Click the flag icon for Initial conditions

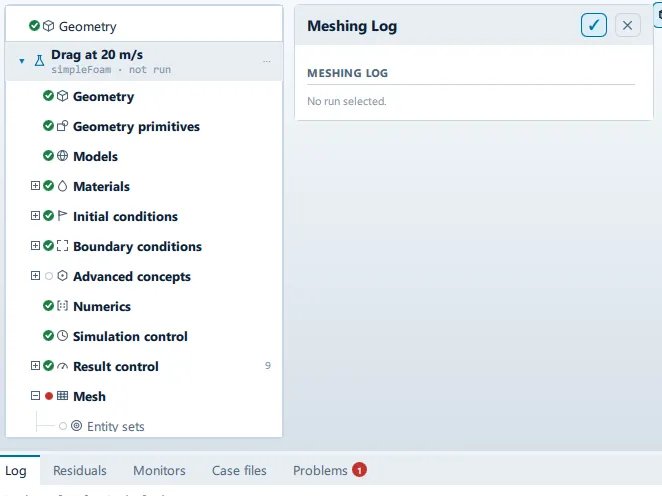[62, 216]
